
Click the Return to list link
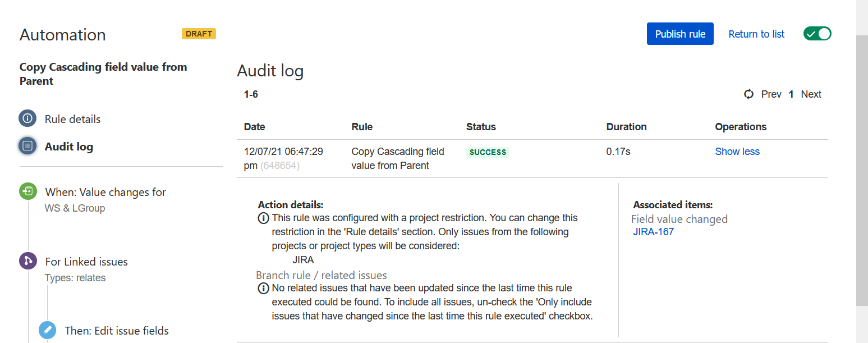756,34
